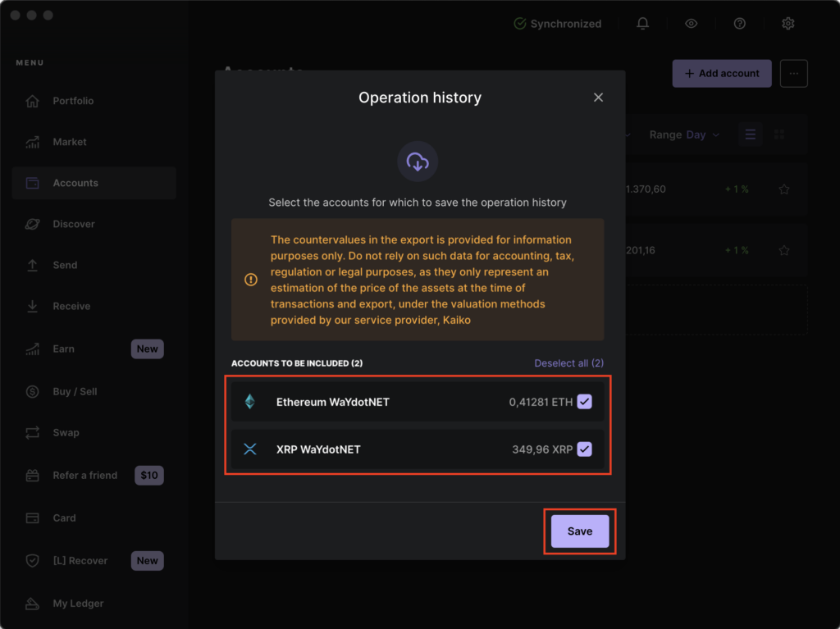Toggle the eye discreet mode icon
The width and height of the screenshot is (840, 629).
coord(691,24)
